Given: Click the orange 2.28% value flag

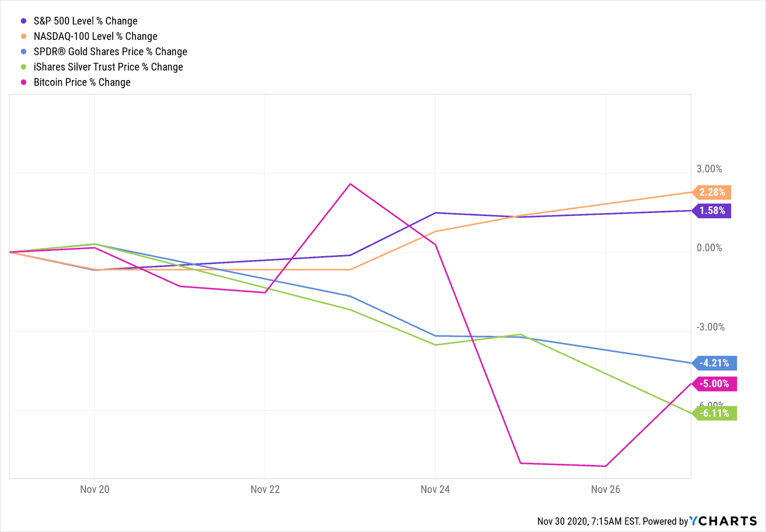Looking at the screenshot, I should click(712, 192).
